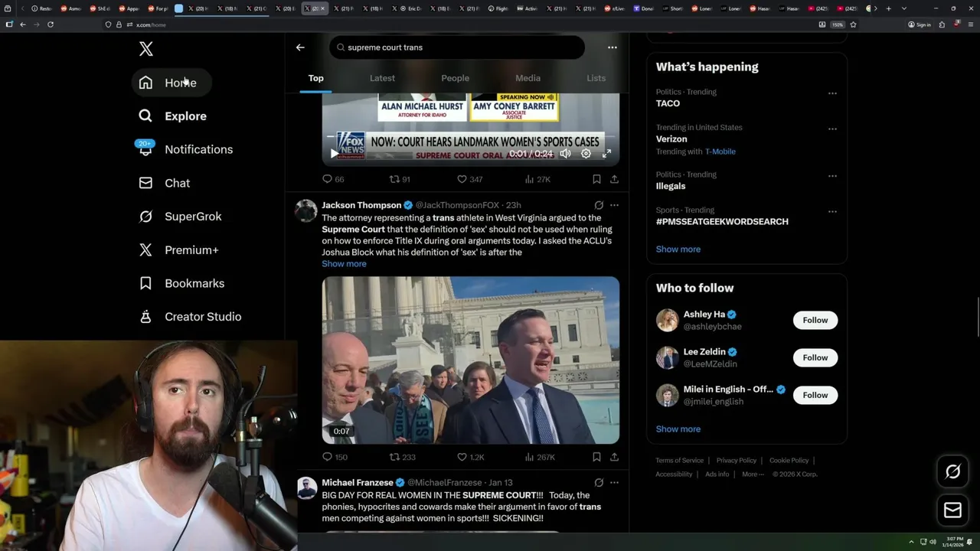
Task: Open Chat from the sidebar
Action: pyautogui.click(x=165, y=183)
